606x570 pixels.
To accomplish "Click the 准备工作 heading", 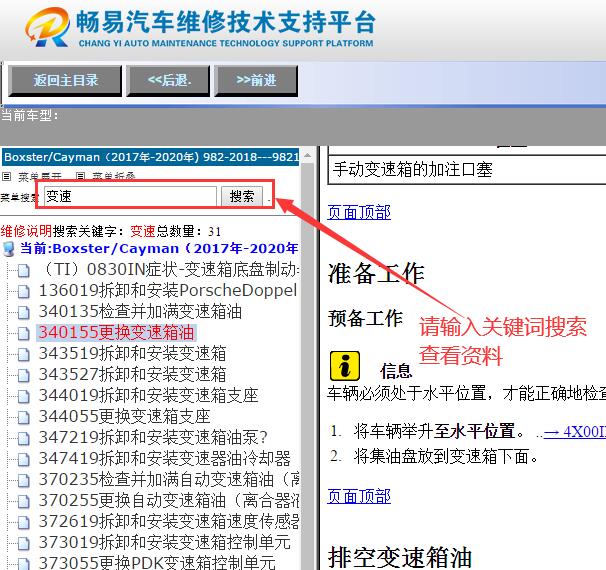I will tap(376, 273).
